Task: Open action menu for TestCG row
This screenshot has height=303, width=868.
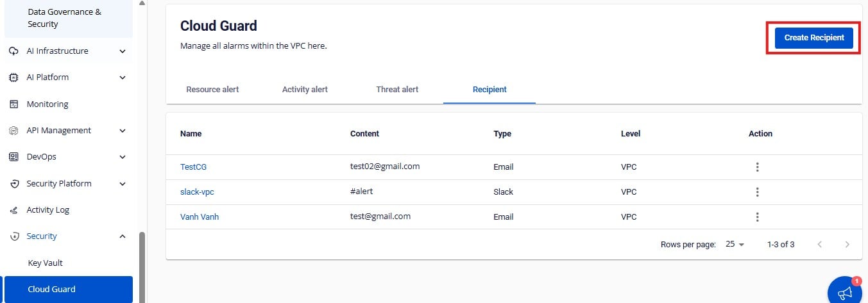Action: click(x=757, y=167)
